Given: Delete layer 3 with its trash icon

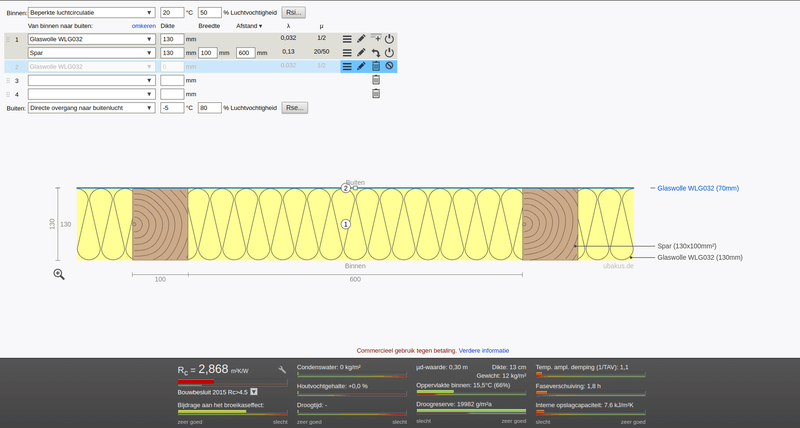Looking at the screenshot, I should 375,80.
